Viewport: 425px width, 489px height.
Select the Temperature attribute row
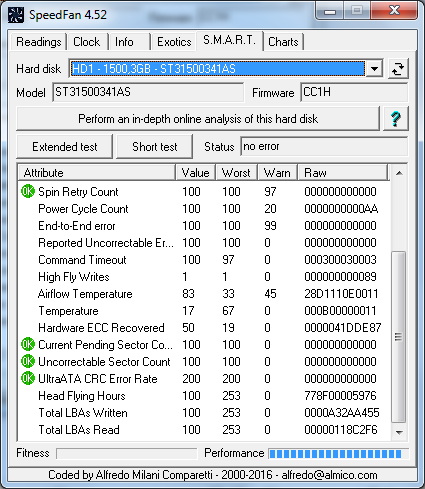[203, 311]
